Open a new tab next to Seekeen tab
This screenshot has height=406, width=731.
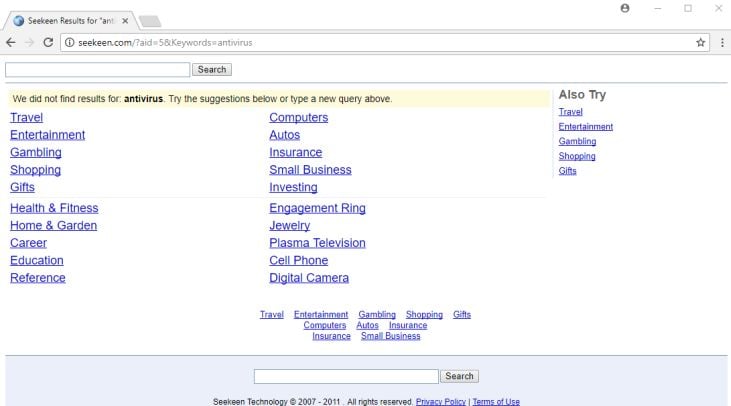click(x=150, y=21)
